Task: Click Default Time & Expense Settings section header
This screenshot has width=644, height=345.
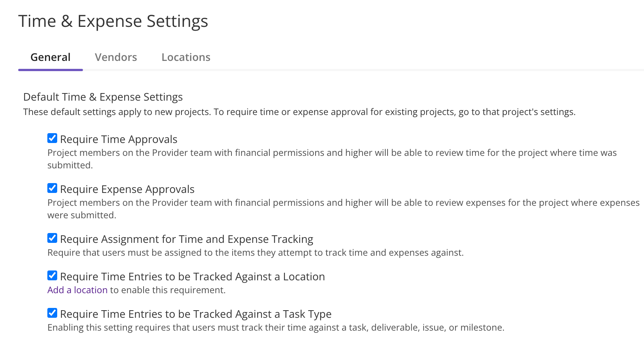Action: click(x=103, y=97)
